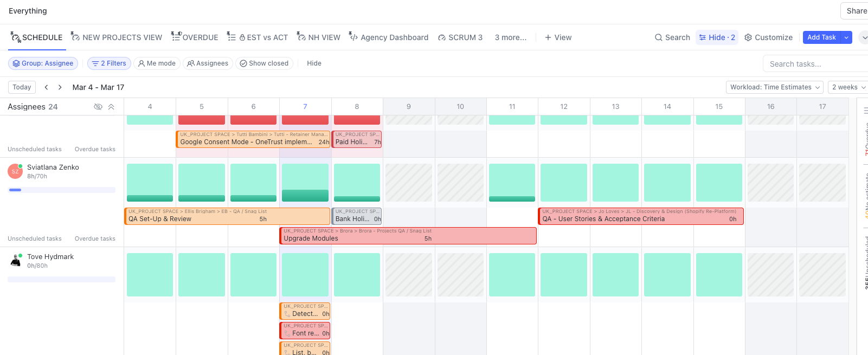Click Tove Hydmark's profile picture
Image resolution: width=868 pixels, height=355 pixels.
(15, 261)
